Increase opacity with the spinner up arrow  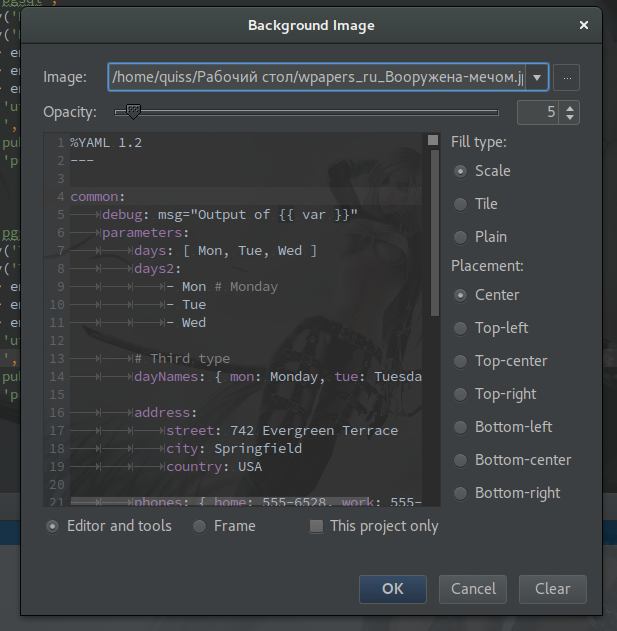point(570,107)
